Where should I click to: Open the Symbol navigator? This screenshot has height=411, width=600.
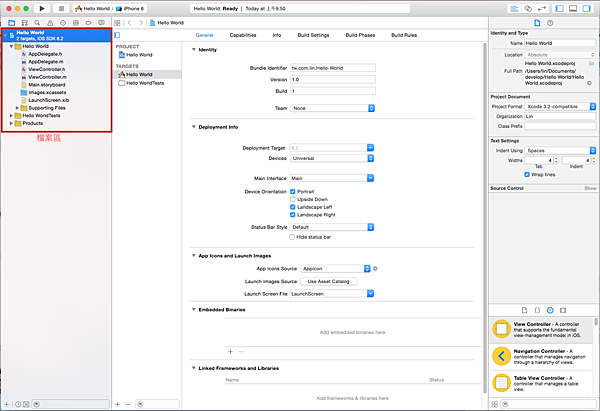(24, 23)
